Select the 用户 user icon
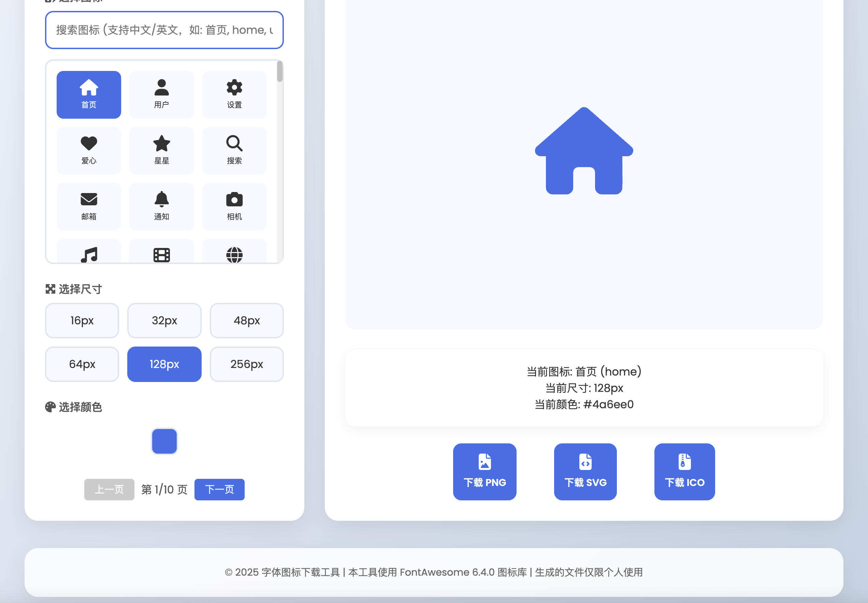The width and height of the screenshot is (868, 603). click(162, 94)
